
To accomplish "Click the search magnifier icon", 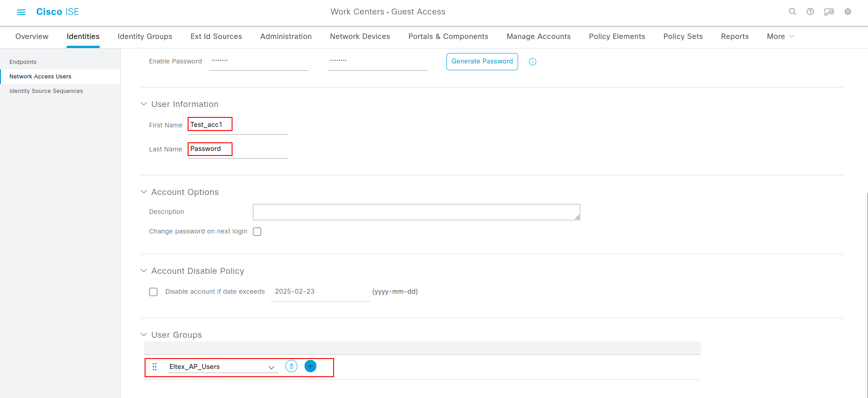I will [x=792, y=12].
